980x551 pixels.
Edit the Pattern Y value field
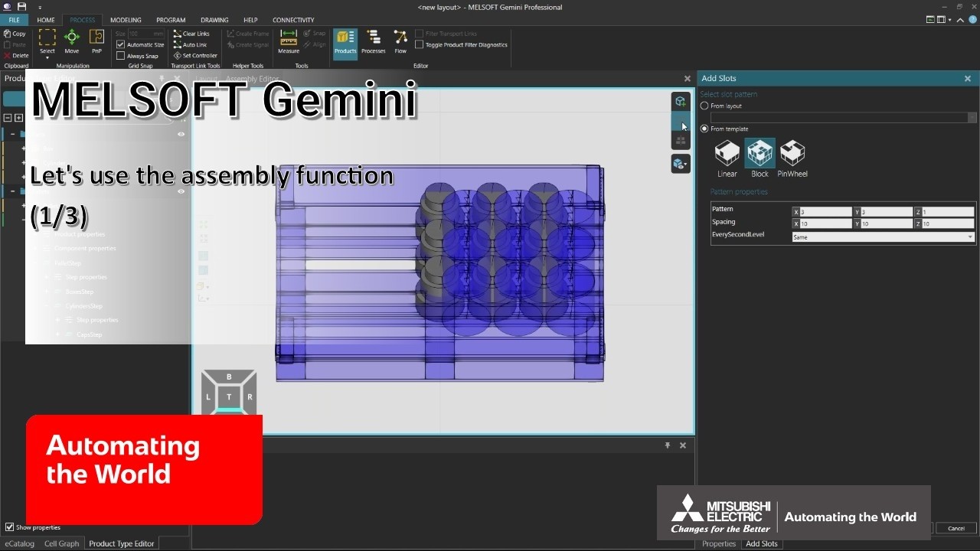tap(887, 211)
